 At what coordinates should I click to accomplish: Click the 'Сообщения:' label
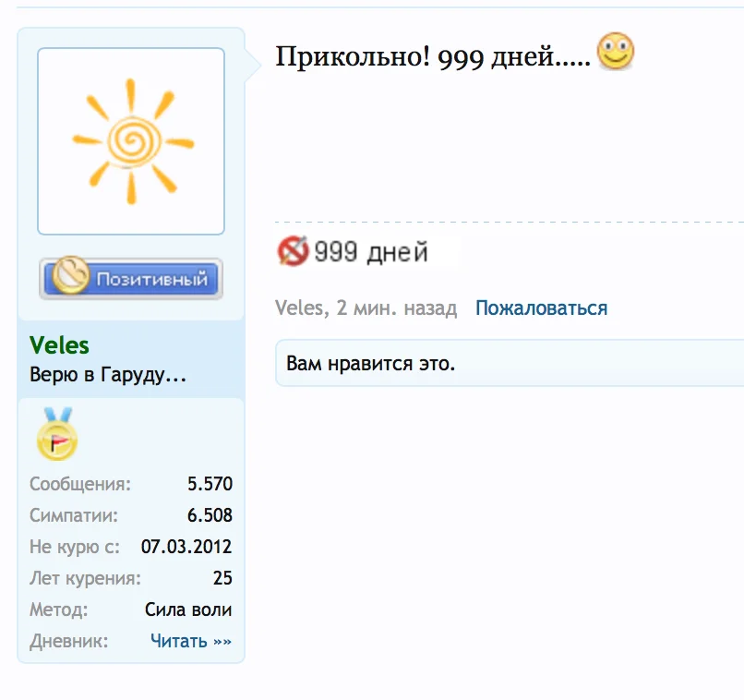(79, 484)
